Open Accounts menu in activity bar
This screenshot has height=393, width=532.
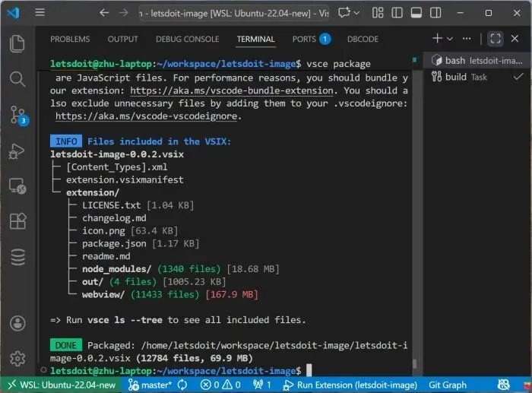pyautogui.click(x=17, y=323)
